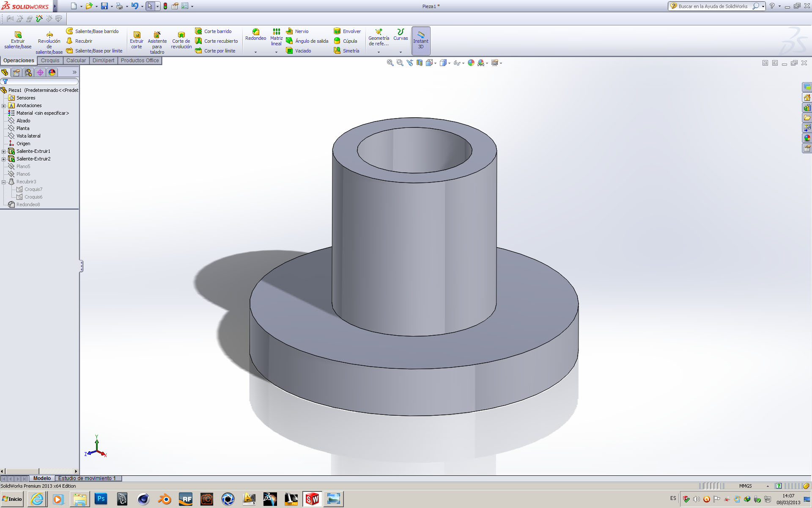The width and height of the screenshot is (812, 508).
Task: Open dropdown arrow under Curvas
Action: 401,52
